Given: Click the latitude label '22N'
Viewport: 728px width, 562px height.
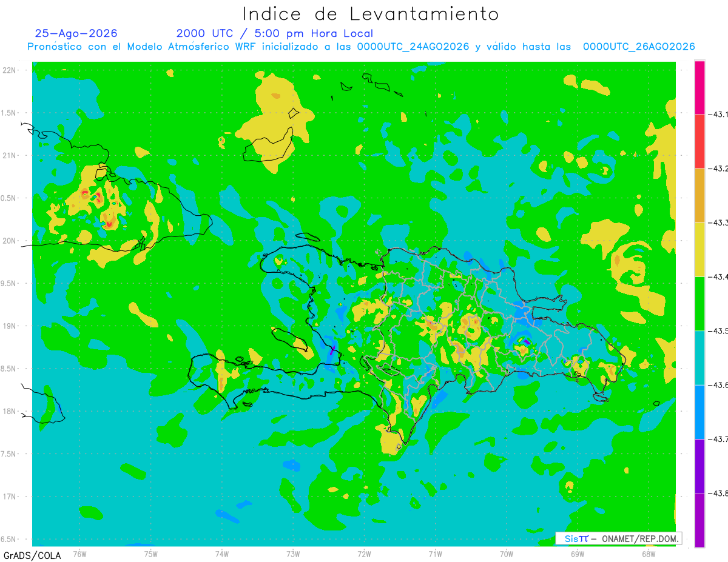Looking at the screenshot, I should pyautogui.click(x=10, y=70).
